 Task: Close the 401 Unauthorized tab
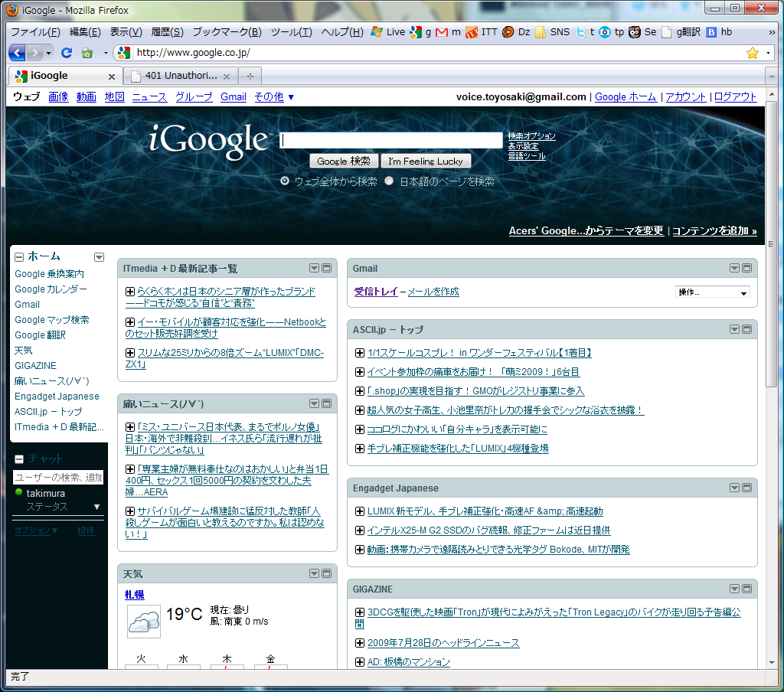(227, 77)
